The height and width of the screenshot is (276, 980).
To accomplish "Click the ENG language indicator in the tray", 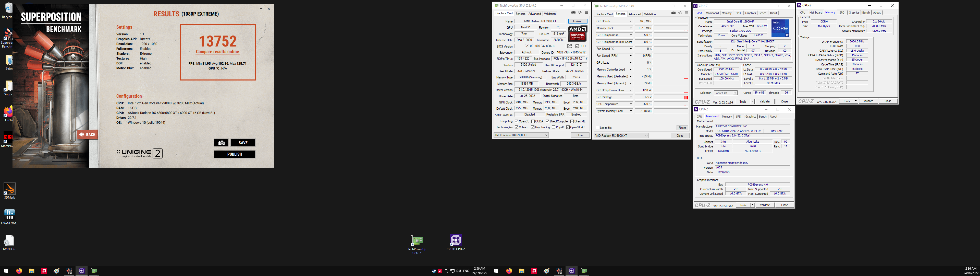I will click(466, 271).
